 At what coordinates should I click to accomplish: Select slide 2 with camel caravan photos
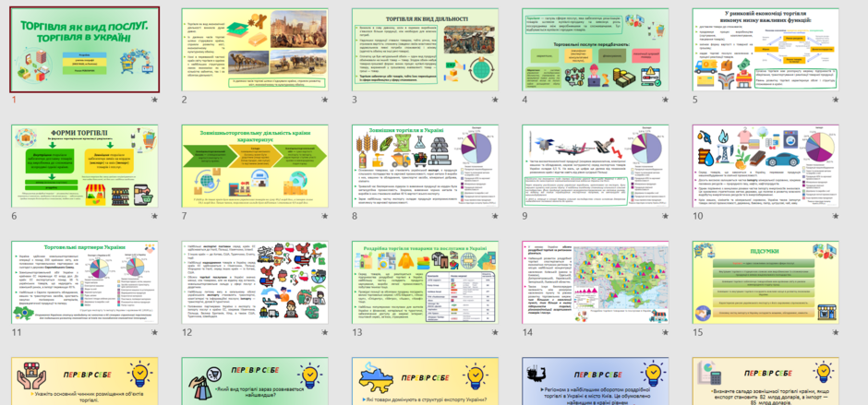[255, 49]
